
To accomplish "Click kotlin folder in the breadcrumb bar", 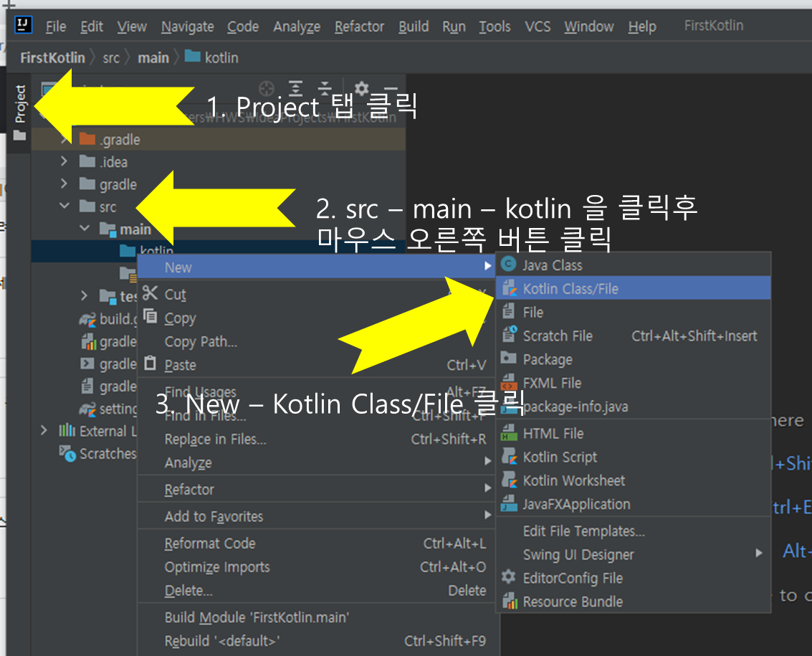I will pos(212,57).
